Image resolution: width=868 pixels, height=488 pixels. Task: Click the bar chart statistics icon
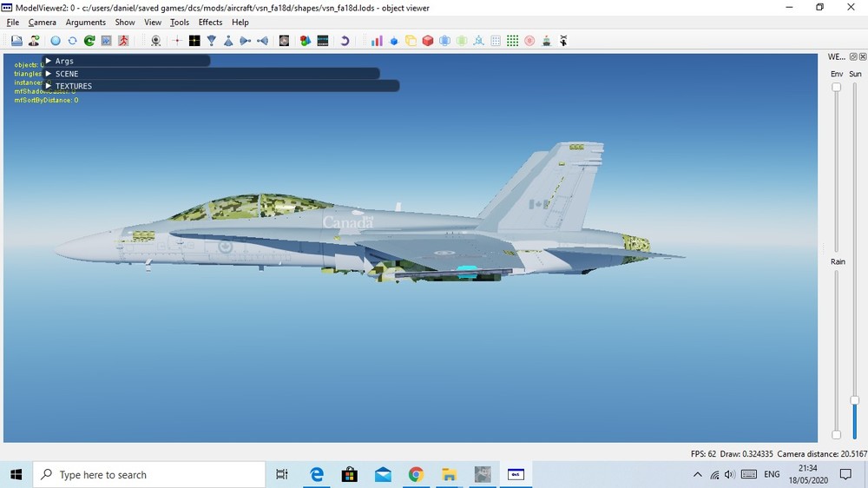[x=377, y=41]
